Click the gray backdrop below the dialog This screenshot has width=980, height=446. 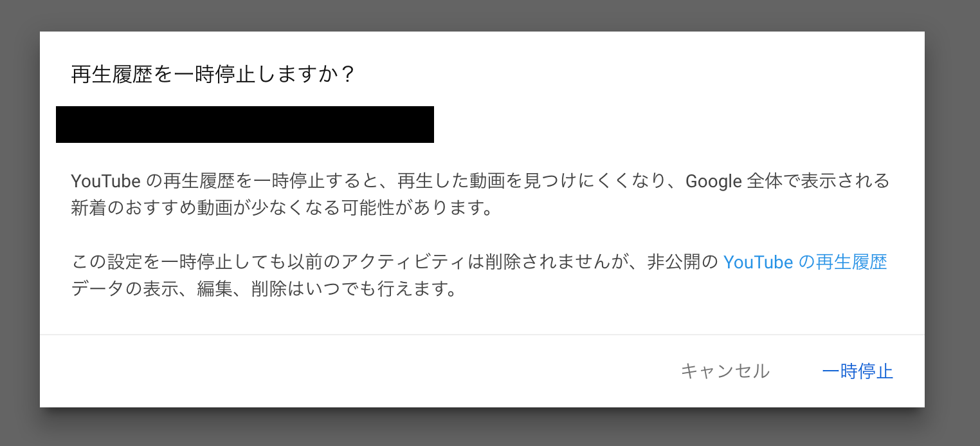coord(482,427)
